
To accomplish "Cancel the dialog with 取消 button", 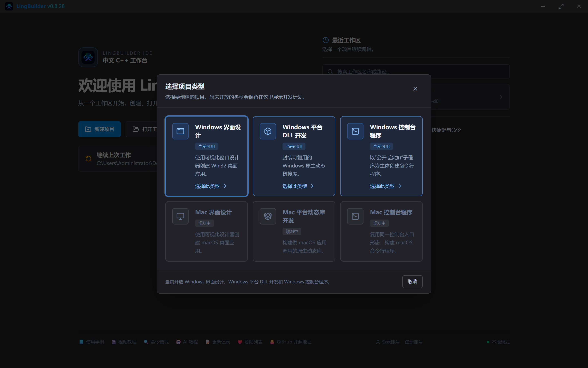I will pos(412,282).
